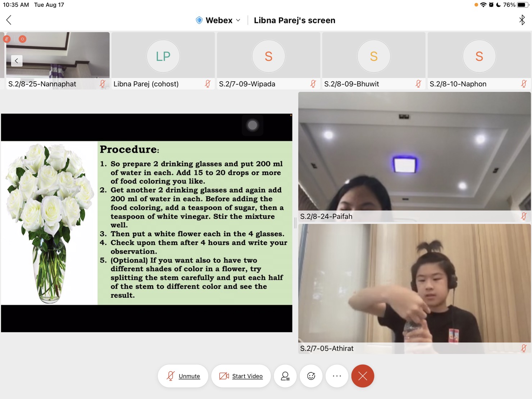Tap muted mic icon next to S.2/7-09-Wipada
The width and height of the screenshot is (532, 399).
point(313,84)
